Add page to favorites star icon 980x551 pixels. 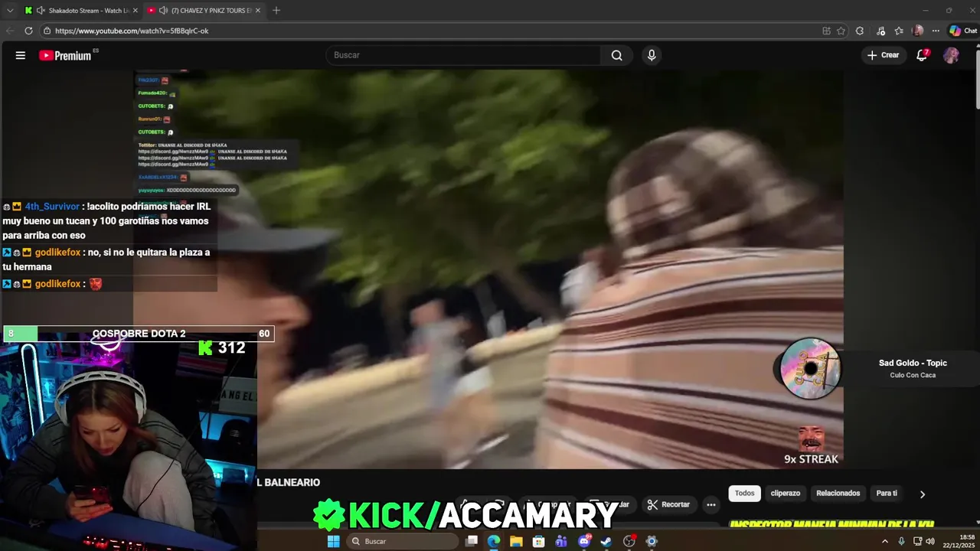(x=841, y=31)
